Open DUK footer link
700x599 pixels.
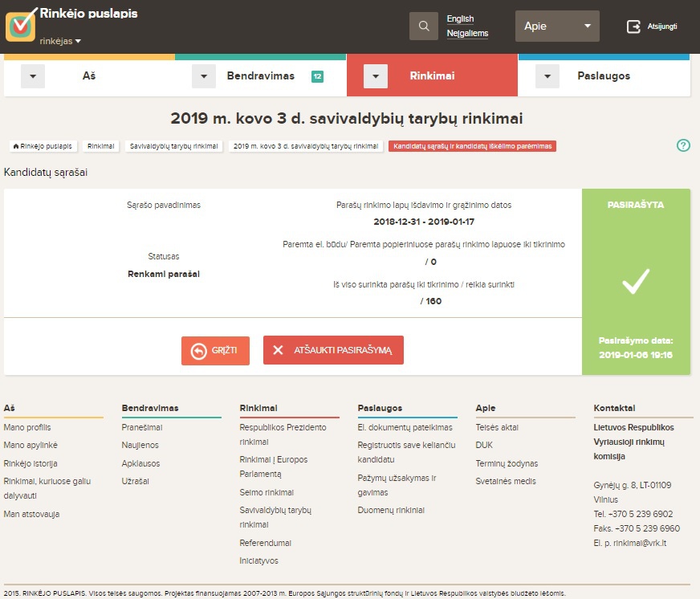(x=484, y=446)
